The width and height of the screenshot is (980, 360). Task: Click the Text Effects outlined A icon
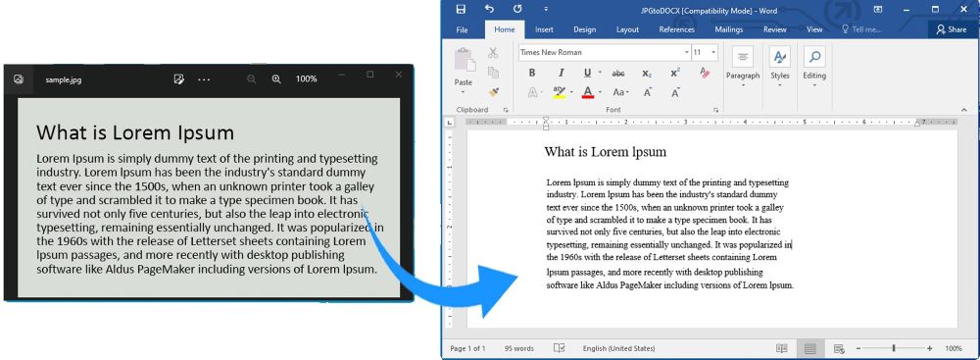(x=532, y=92)
